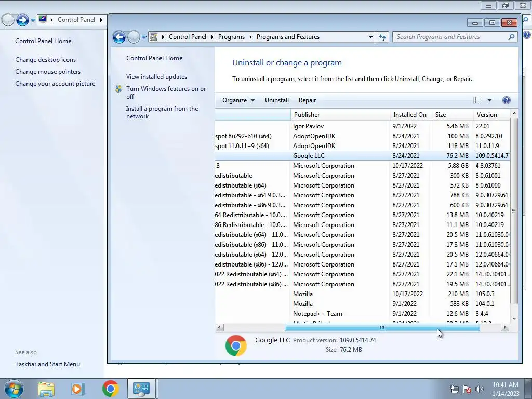The image size is (532, 399).
Task: Click the Programs breadcrumb
Action: (x=231, y=37)
